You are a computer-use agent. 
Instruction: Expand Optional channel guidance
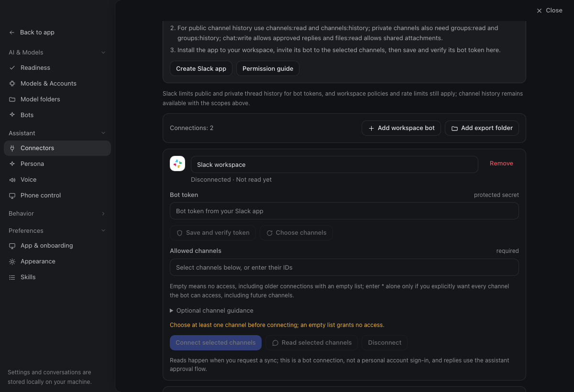click(x=211, y=311)
